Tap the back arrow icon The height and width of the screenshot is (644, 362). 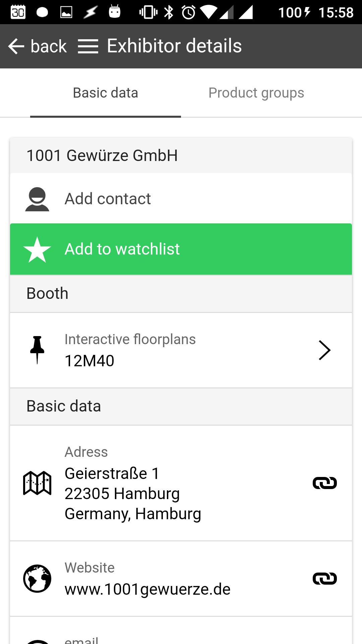pyautogui.click(x=16, y=46)
